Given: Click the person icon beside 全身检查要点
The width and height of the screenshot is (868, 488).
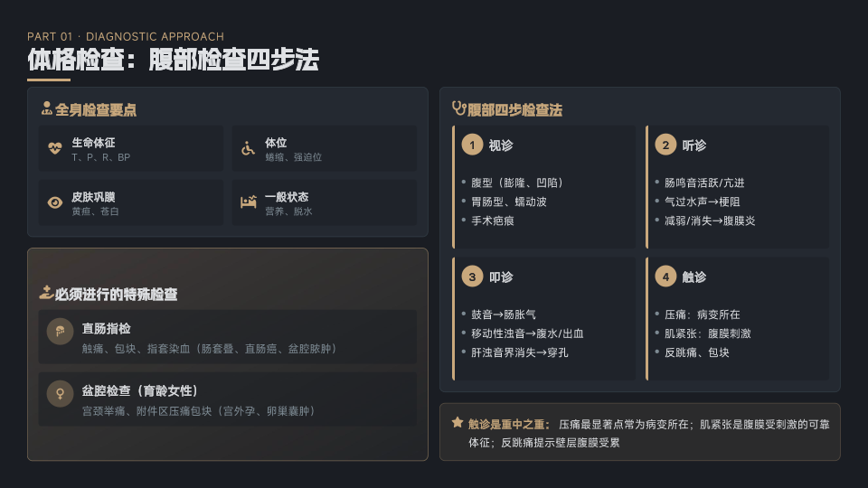Looking at the screenshot, I should (46, 109).
